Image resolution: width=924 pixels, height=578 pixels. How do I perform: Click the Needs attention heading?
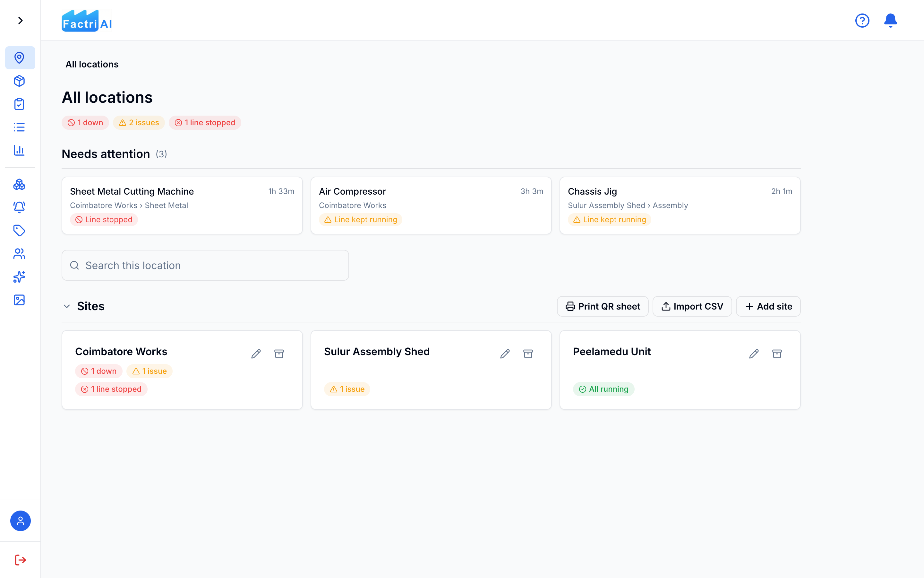point(106,154)
